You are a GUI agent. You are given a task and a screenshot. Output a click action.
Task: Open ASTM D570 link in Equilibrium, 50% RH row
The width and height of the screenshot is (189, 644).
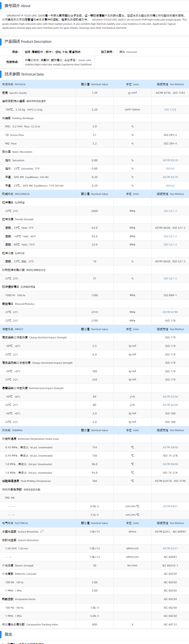[170, 177]
